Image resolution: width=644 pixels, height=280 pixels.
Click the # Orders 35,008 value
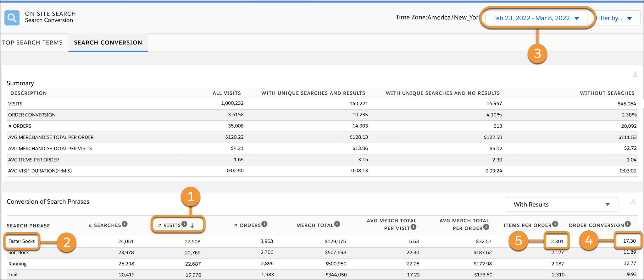[x=236, y=126]
